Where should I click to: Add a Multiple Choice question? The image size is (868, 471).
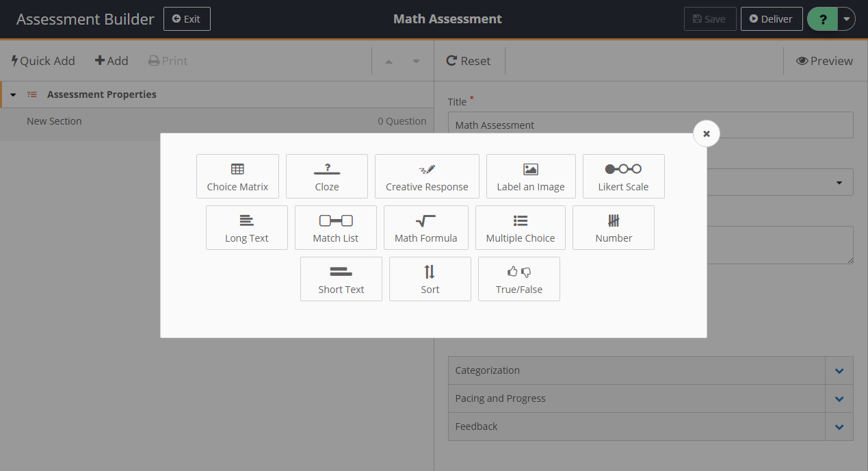coord(521,228)
